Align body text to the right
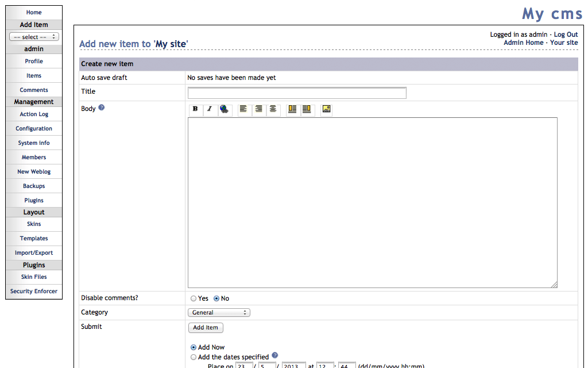Screen dimensions: 588x368 [258, 109]
